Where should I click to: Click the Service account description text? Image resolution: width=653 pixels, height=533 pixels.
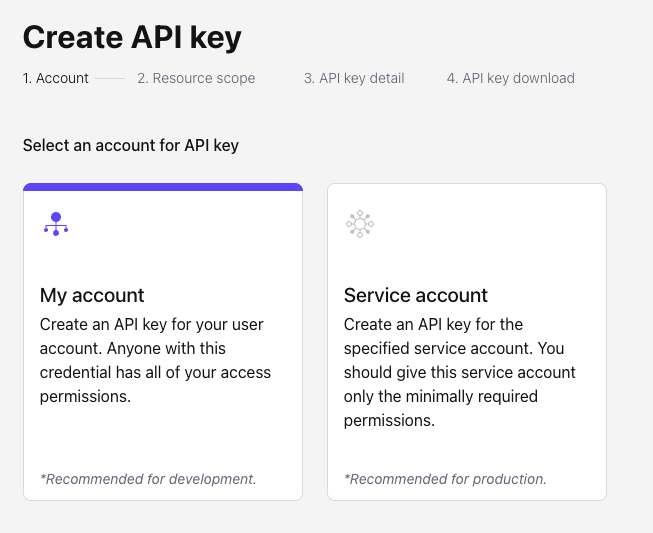[459, 372]
